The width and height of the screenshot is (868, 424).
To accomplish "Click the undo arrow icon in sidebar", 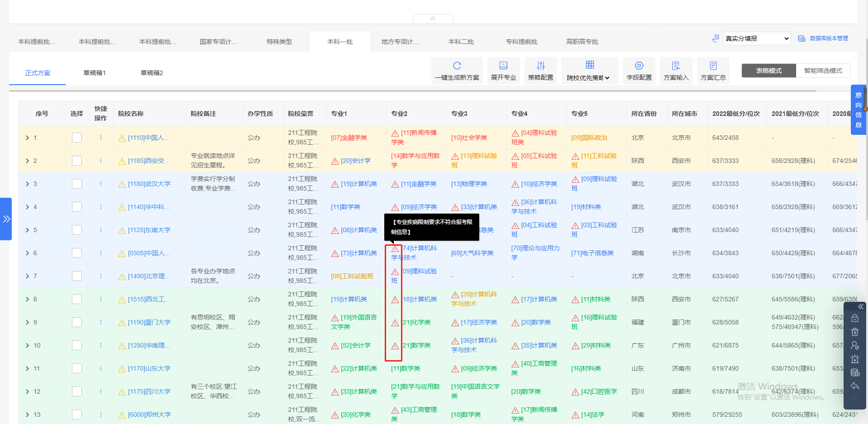I will (x=855, y=386).
